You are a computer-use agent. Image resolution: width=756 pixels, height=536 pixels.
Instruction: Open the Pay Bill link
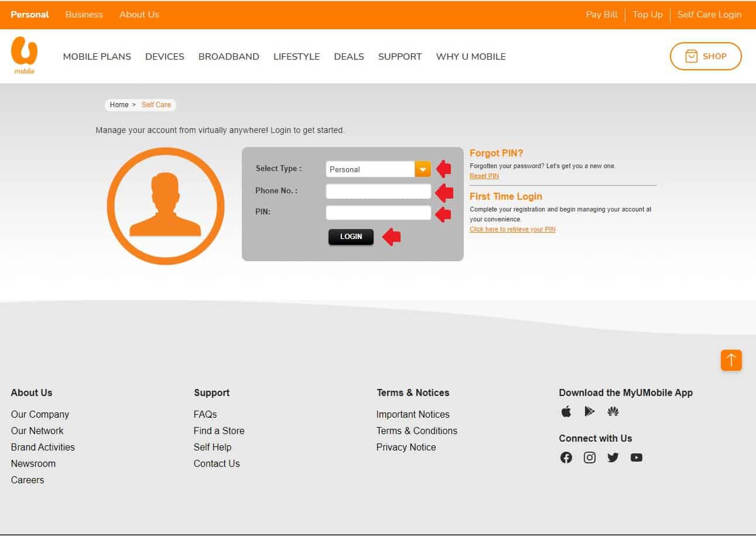tap(602, 14)
